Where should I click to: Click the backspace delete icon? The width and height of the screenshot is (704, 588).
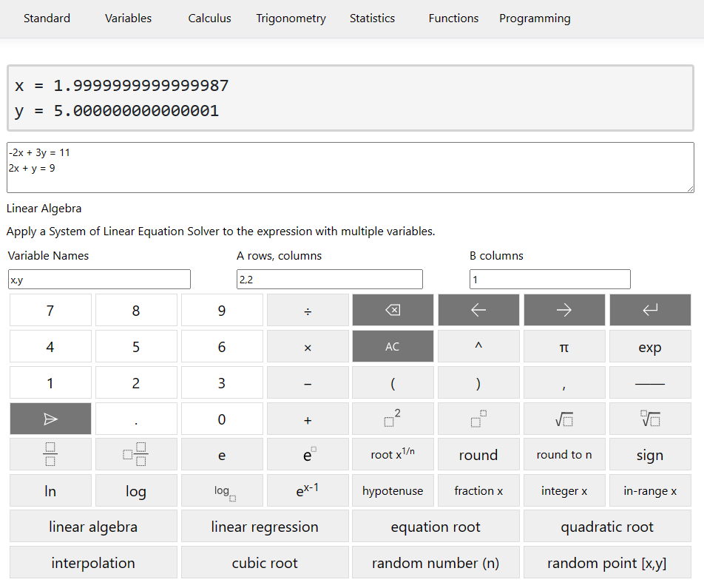pos(393,309)
